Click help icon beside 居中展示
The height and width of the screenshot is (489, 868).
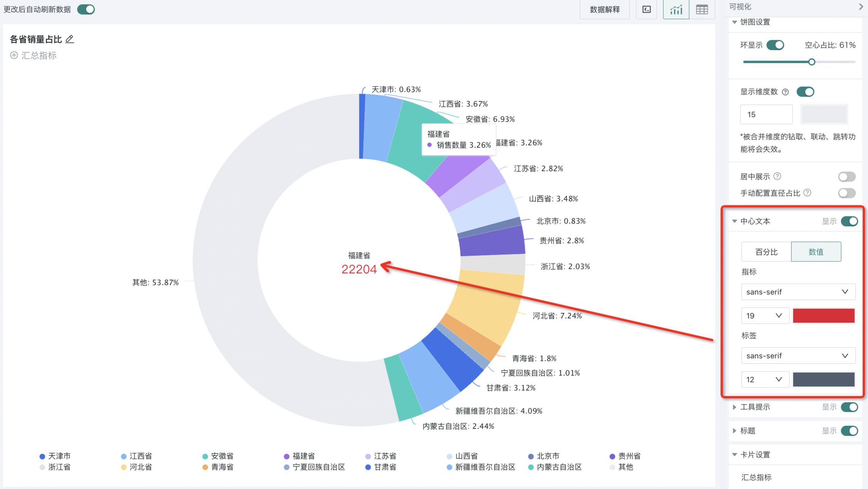[777, 176]
